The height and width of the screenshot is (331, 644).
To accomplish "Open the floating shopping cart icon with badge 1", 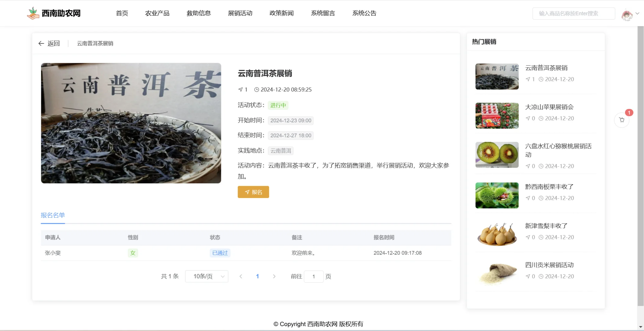I will point(622,120).
